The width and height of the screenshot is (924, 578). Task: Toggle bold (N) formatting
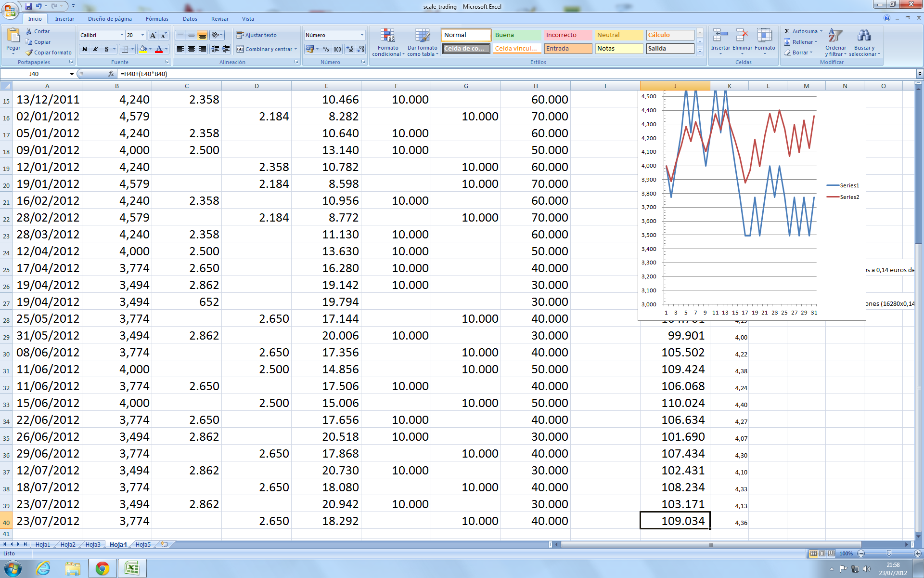85,49
